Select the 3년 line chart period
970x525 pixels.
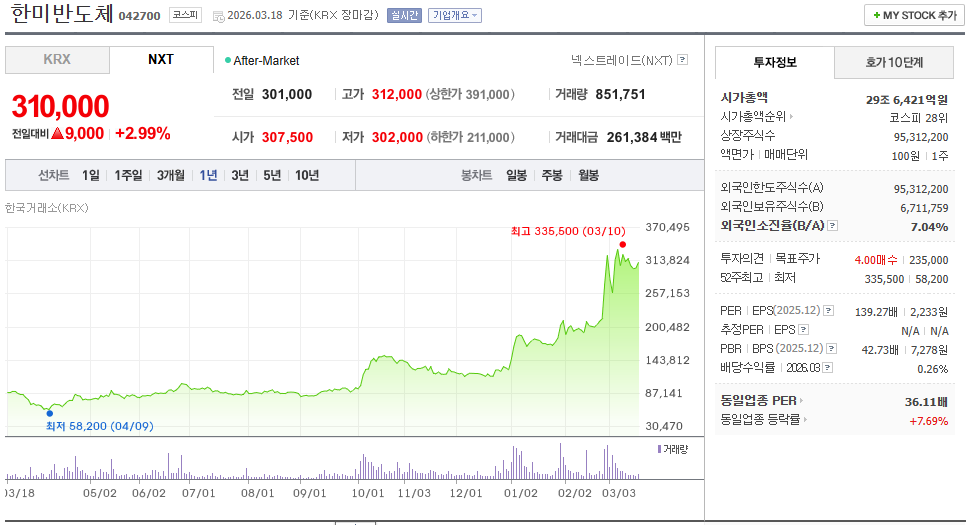239,176
